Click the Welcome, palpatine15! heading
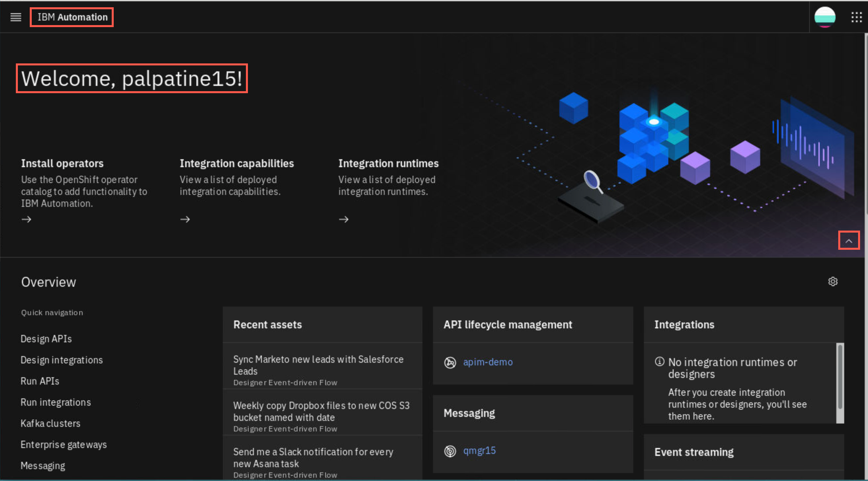868x481 pixels. tap(132, 78)
